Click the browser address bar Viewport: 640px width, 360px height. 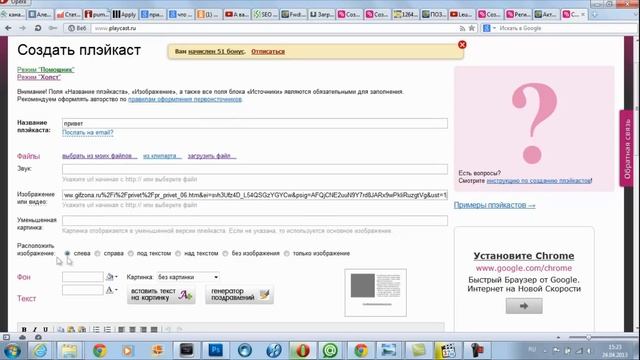(273, 28)
